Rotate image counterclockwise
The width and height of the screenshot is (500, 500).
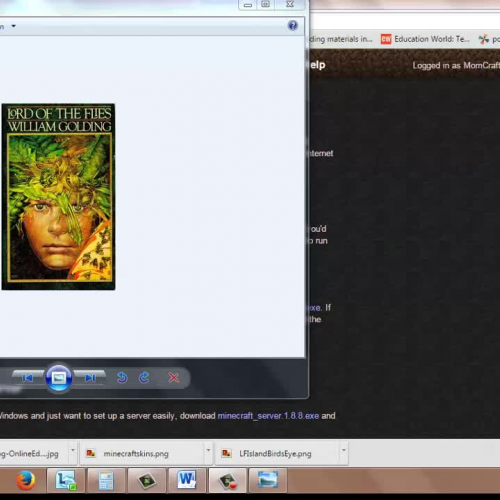click(x=122, y=378)
